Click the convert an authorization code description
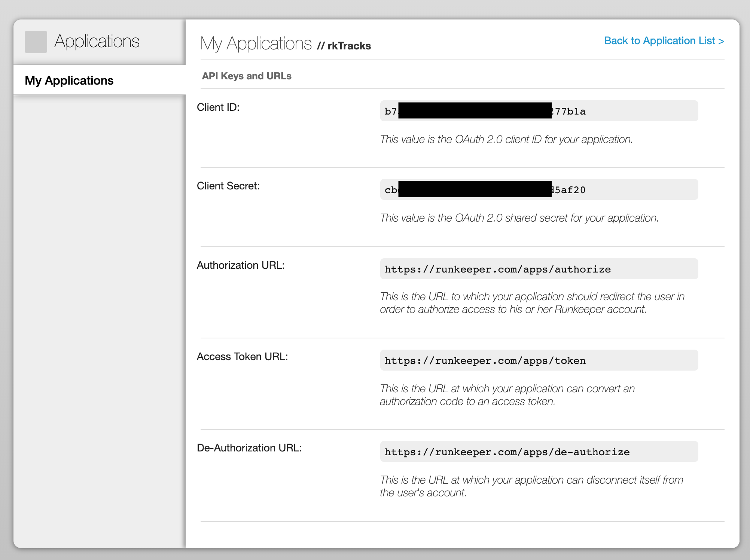Viewport: 750px width, 560px height. [x=507, y=395]
